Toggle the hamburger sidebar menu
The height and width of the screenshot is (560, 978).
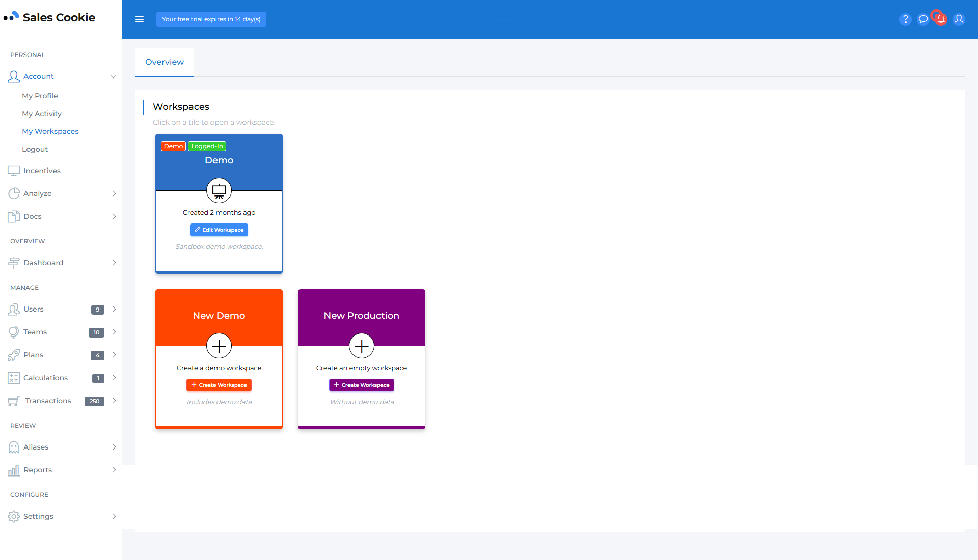click(140, 19)
